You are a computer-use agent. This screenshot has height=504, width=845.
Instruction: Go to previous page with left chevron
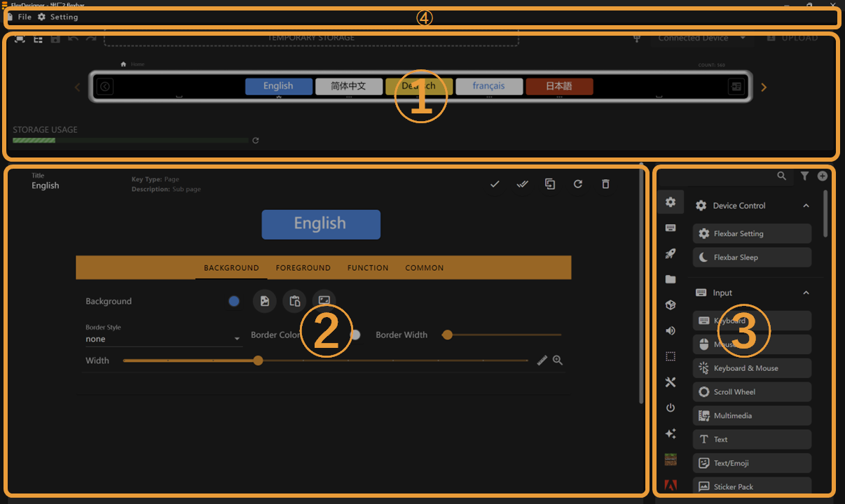point(77,87)
